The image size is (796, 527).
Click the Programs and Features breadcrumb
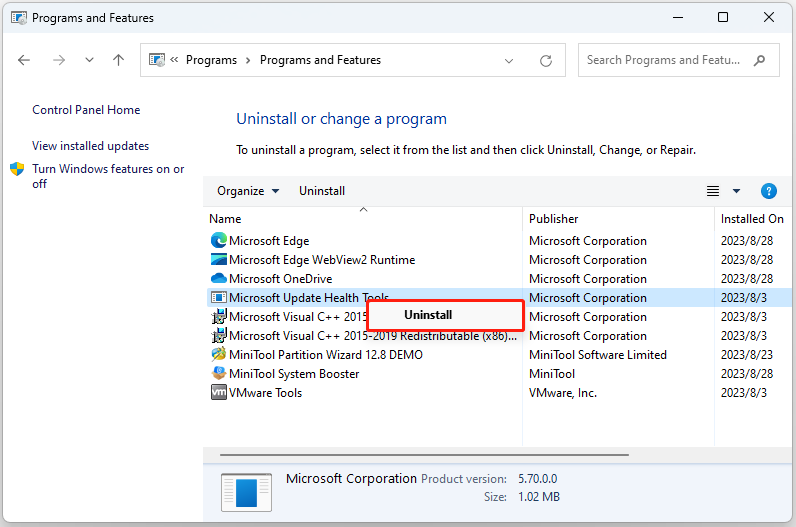point(320,60)
